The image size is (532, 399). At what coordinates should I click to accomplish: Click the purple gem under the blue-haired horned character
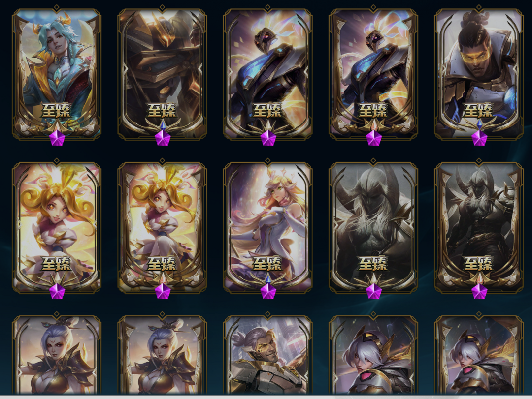(57, 138)
